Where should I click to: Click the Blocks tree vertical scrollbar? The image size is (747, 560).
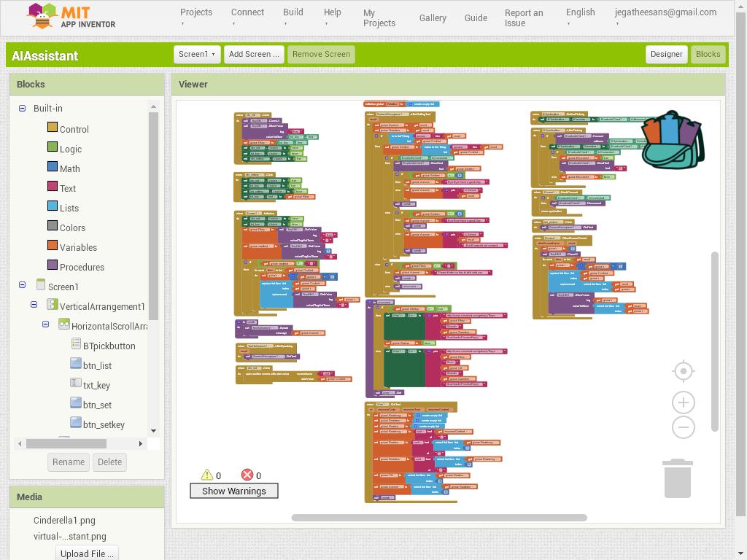point(153,216)
